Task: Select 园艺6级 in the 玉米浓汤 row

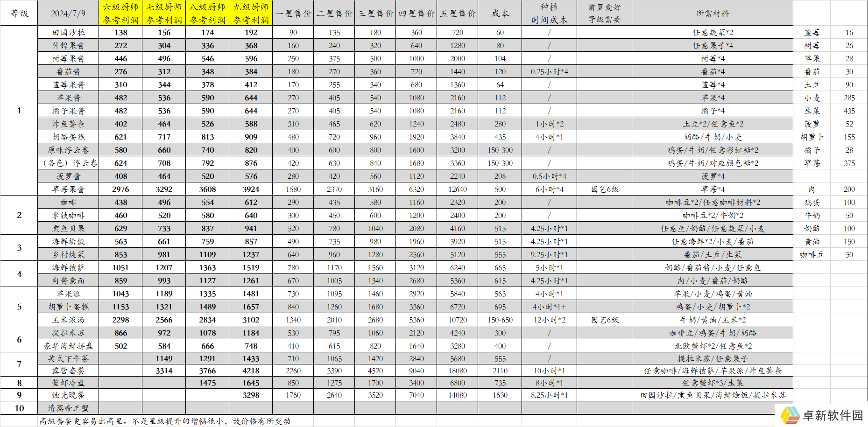Action: 605,320
